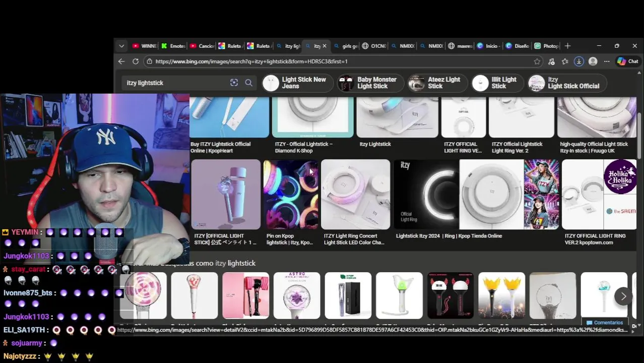644x363 pixels.
Task: Click ELI_SA19TH username in stream chat
Action: click(24, 330)
